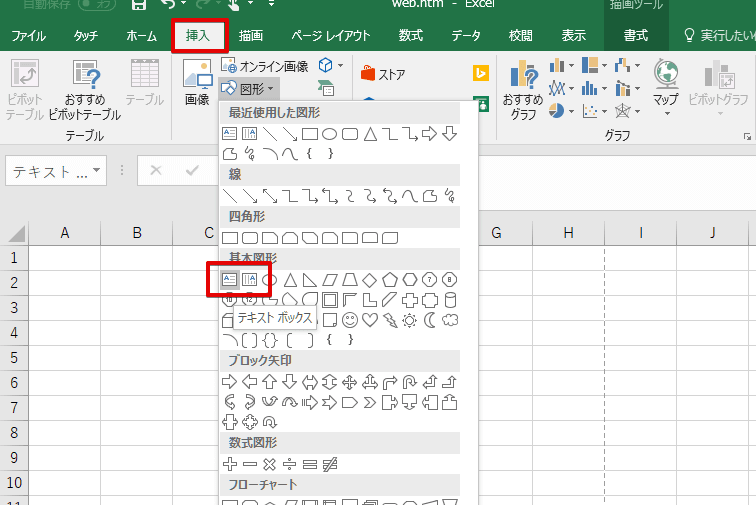Image resolution: width=756 pixels, height=505 pixels.
Task: Select the heart shape
Action: [x=370, y=320]
